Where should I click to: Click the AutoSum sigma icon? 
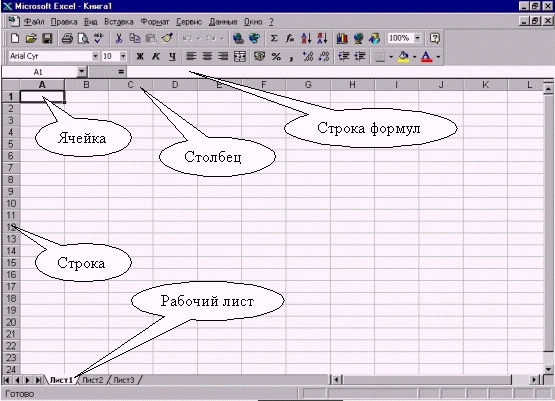[274, 38]
